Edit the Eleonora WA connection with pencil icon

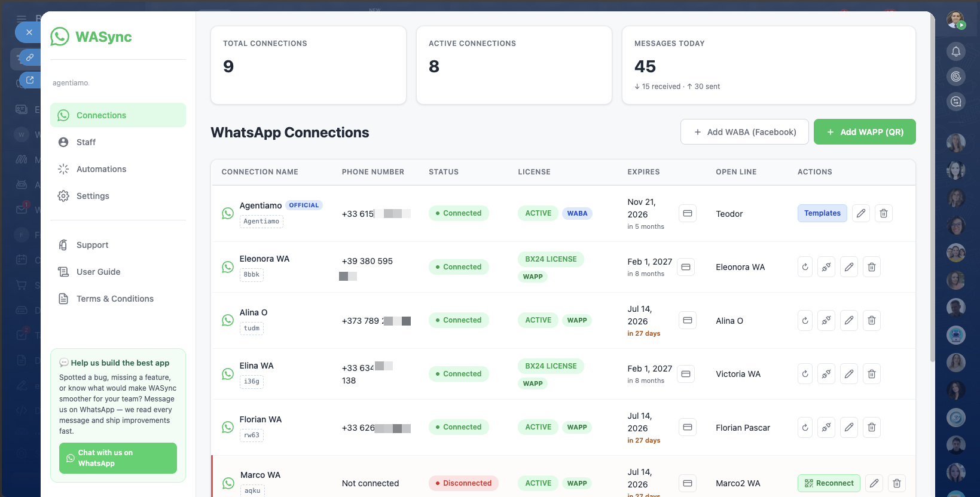pos(849,267)
